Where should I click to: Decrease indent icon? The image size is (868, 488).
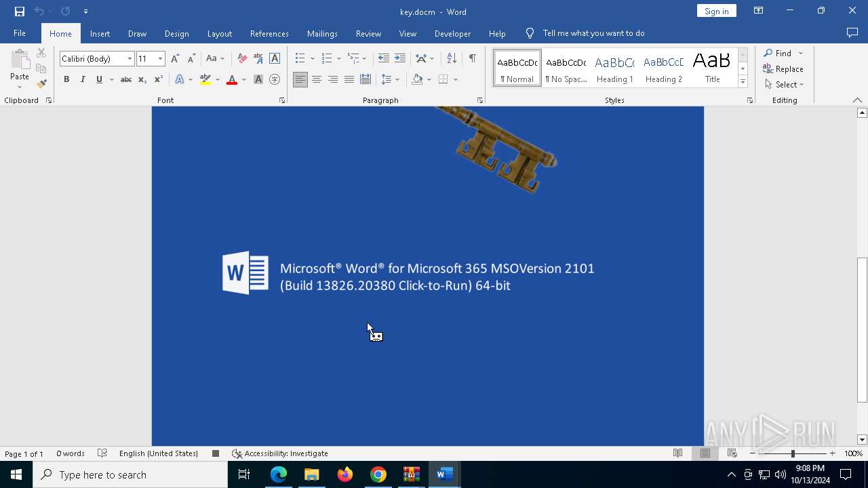pyautogui.click(x=384, y=59)
